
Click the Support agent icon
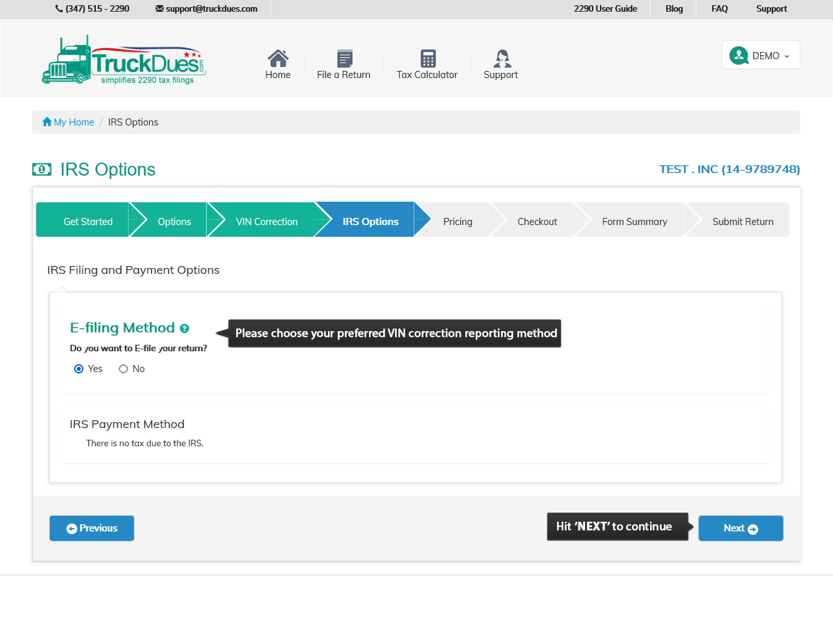501,59
